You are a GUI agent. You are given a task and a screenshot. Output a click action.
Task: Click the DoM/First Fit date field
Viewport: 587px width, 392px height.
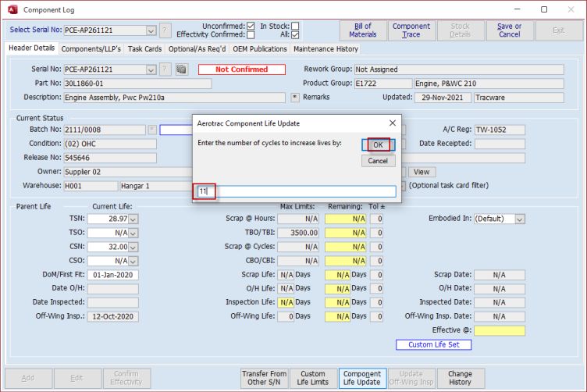coord(112,275)
